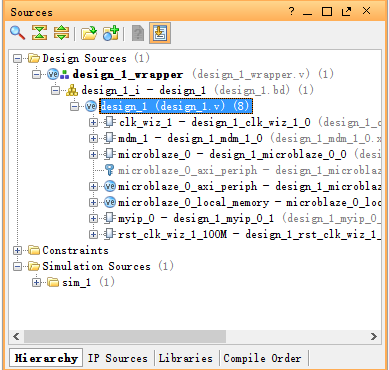Maximize the Sources panel

tap(327, 12)
